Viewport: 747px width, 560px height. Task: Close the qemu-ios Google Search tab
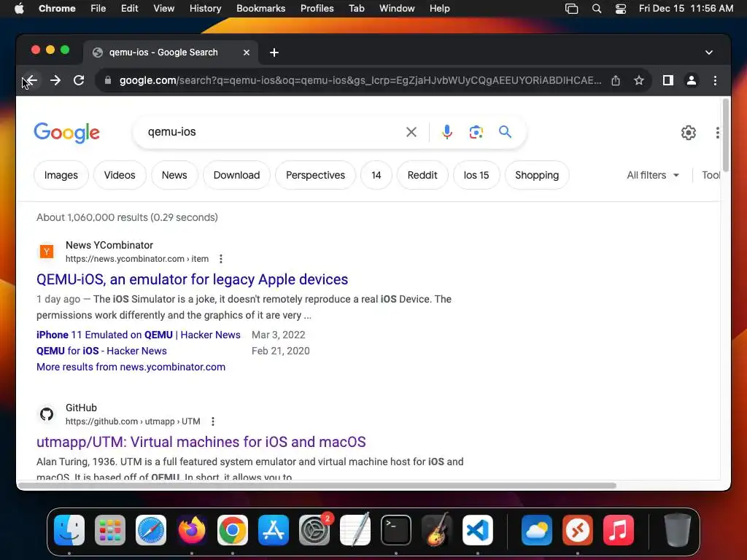[x=247, y=52]
